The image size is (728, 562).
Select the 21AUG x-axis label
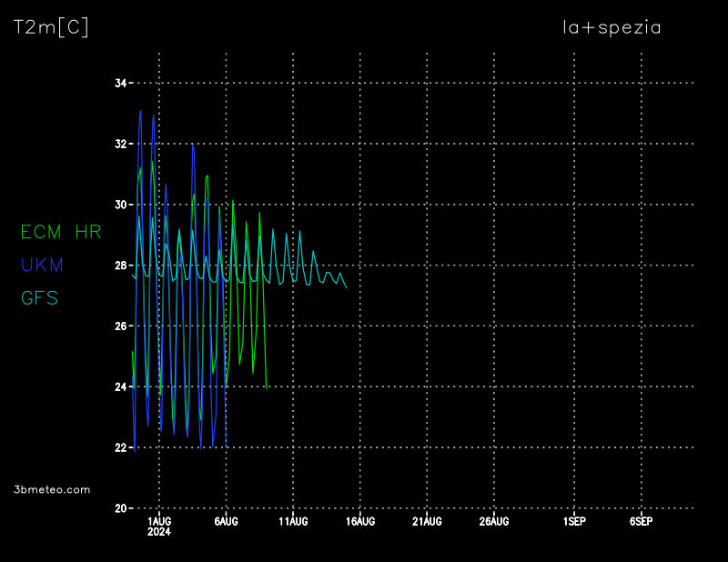click(427, 521)
